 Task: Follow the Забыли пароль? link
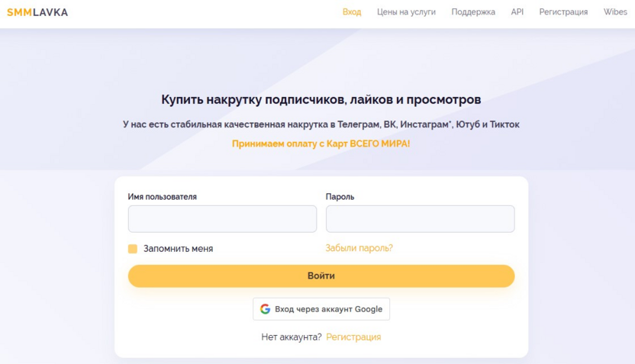pos(359,248)
